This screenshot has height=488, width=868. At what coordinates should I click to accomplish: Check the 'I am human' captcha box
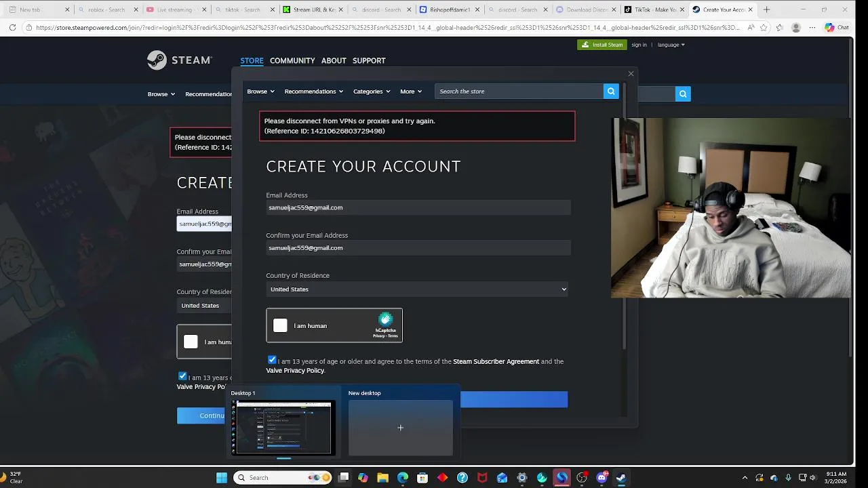(x=280, y=326)
